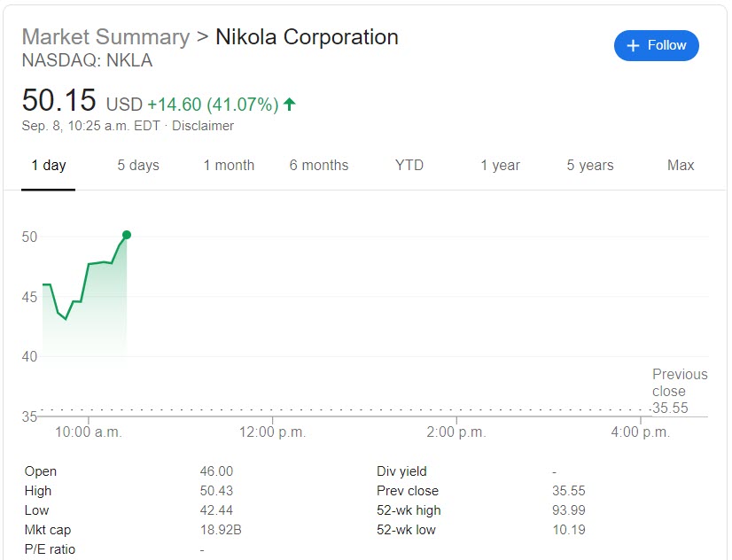
Task: Switch to the 5 days tab
Action: pyautogui.click(x=138, y=165)
